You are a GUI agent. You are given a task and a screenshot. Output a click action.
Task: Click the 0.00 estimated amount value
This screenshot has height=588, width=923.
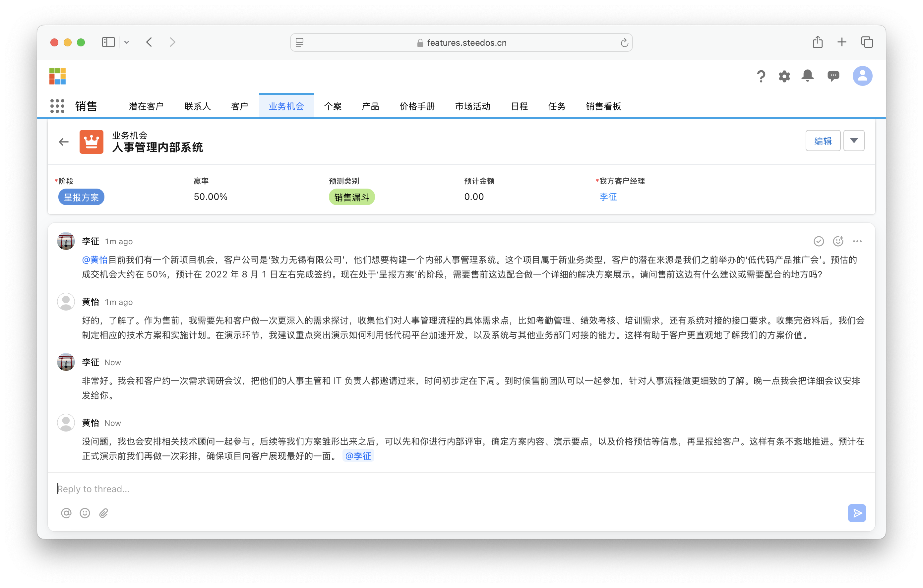tap(474, 197)
